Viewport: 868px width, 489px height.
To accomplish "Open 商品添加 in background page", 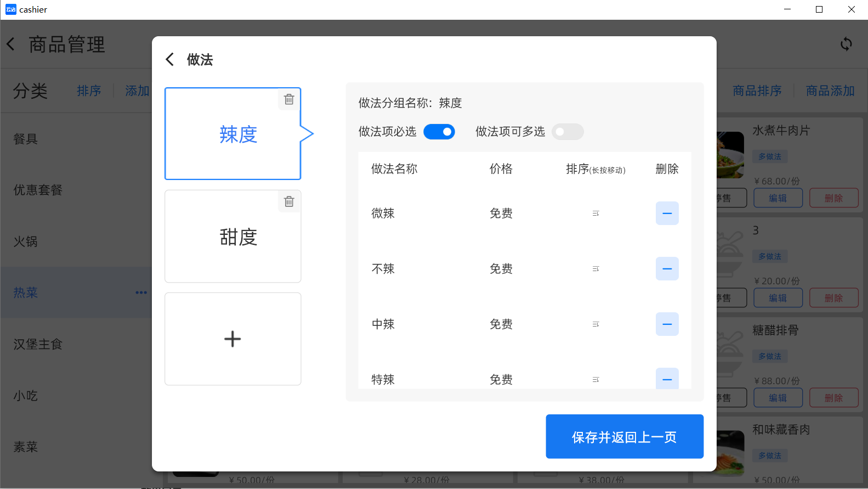I will pyautogui.click(x=830, y=91).
